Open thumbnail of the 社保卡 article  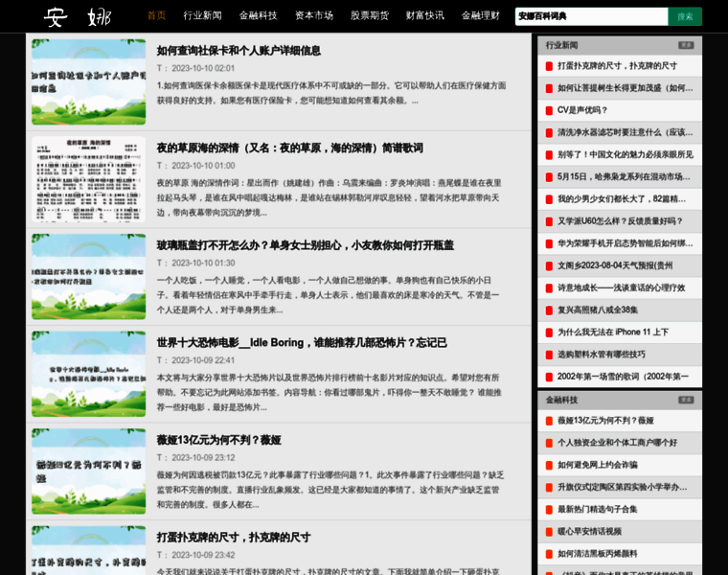pyautogui.click(x=89, y=81)
